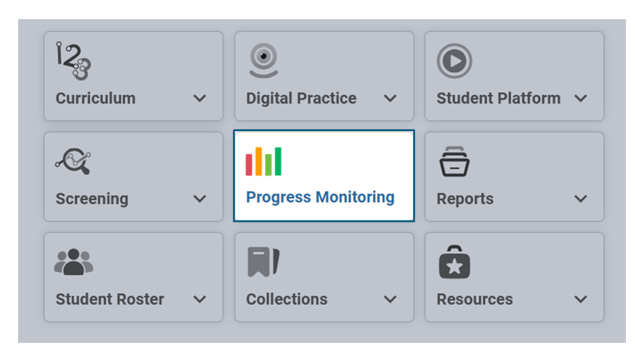This screenshot has height=362, width=644.
Task: Select the Curriculum menu label
Action: 96,98
